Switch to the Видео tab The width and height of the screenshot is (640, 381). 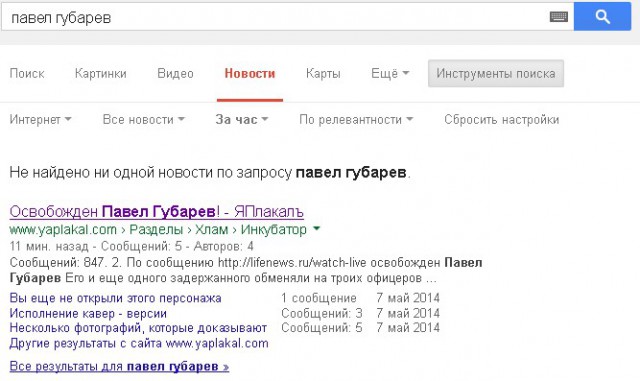tap(175, 74)
